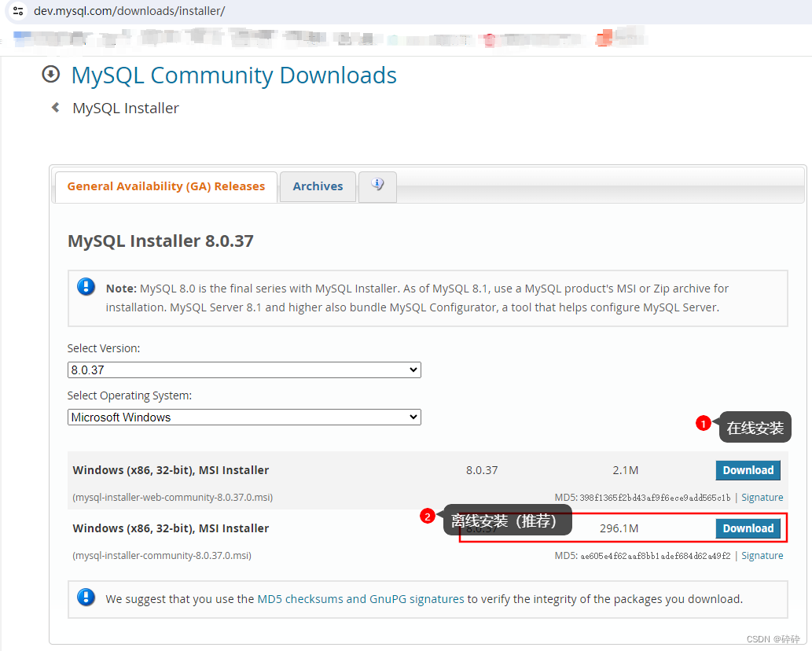Click the MD5 value starting with 398f1365
812x651 pixels.
655,498
